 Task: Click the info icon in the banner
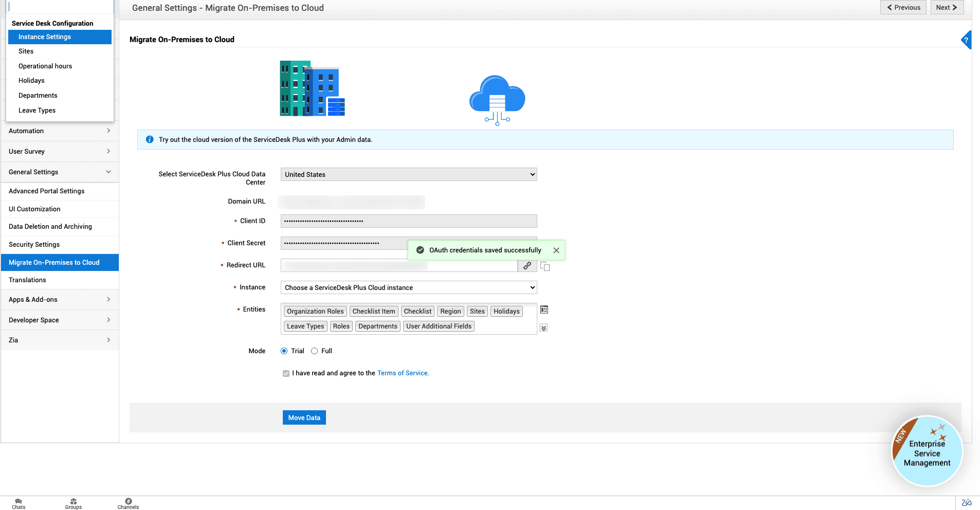point(150,139)
